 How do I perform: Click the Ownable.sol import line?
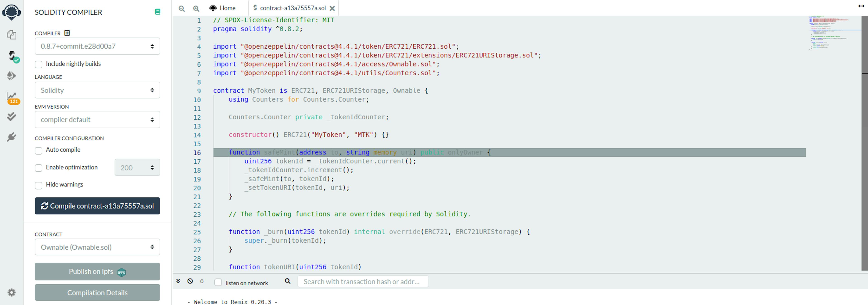[x=326, y=64]
